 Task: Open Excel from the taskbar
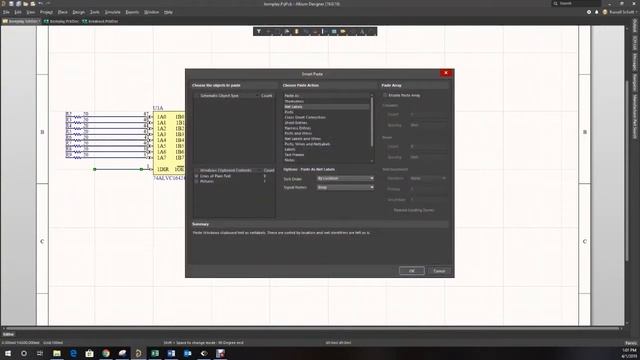155,353
